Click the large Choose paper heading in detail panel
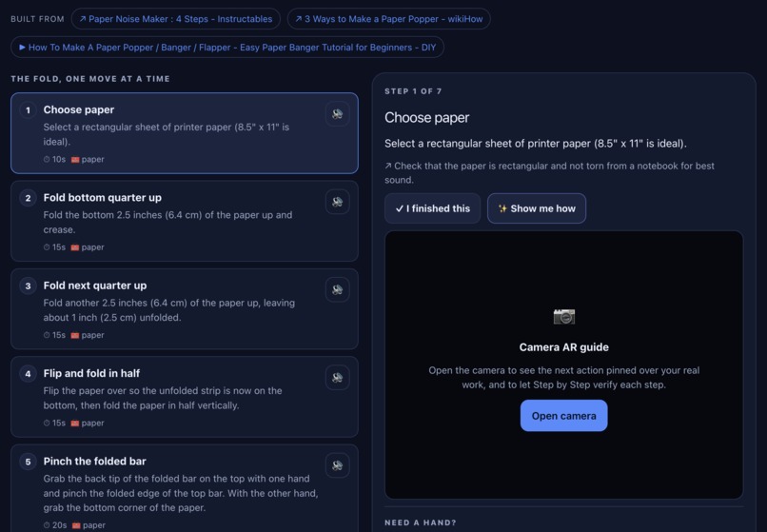 tap(426, 117)
